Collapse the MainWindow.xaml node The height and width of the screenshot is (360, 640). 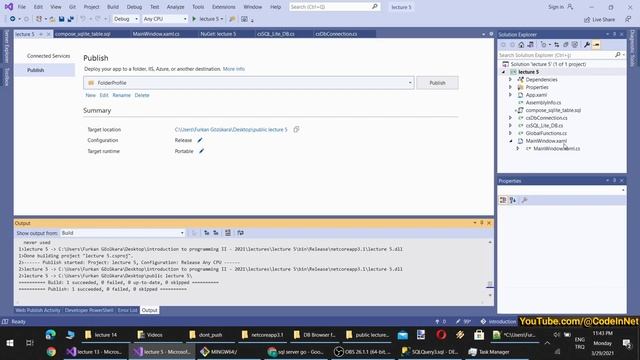(510, 141)
